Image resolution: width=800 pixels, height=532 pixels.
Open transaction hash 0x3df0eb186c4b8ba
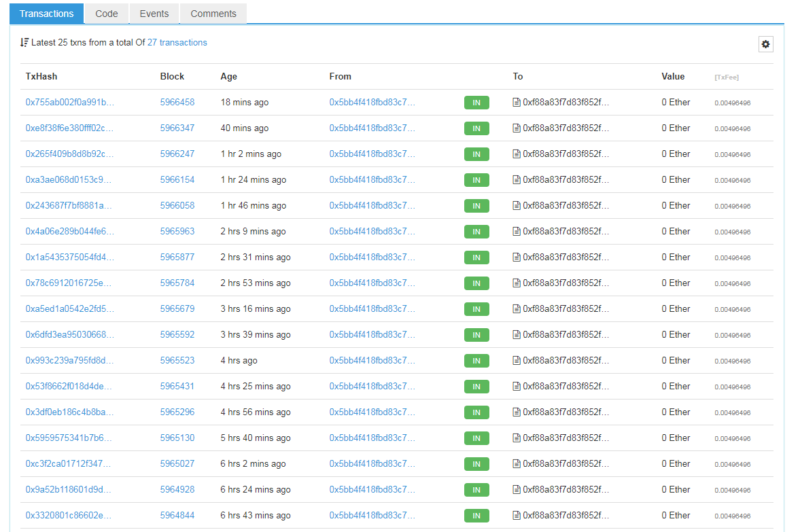coord(69,412)
